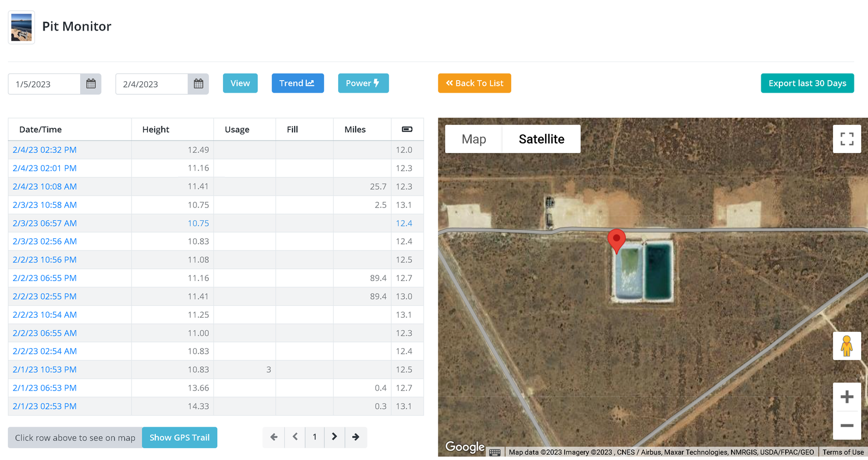Open map keyboard shortcuts icon
This screenshot has width=868, height=460.
point(495,452)
